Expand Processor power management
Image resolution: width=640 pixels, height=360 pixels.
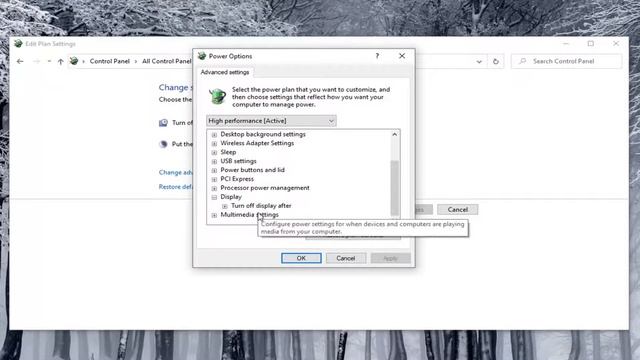pyautogui.click(x=214, y=189)
